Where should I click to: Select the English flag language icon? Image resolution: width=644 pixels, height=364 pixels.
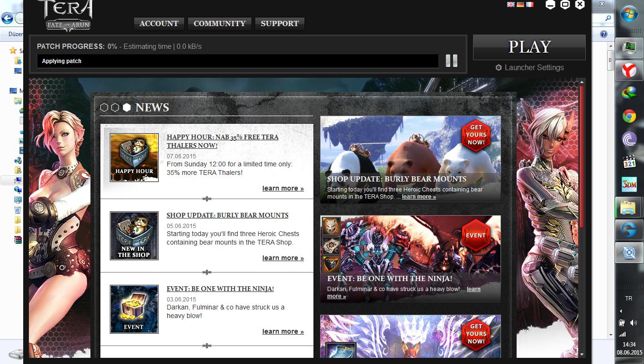pos(510,4)
